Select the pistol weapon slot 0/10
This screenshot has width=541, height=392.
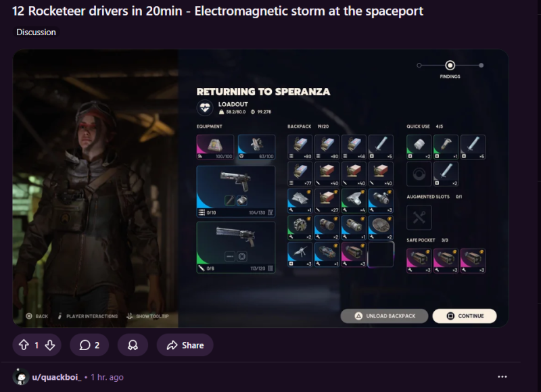(x=236, y=191)
